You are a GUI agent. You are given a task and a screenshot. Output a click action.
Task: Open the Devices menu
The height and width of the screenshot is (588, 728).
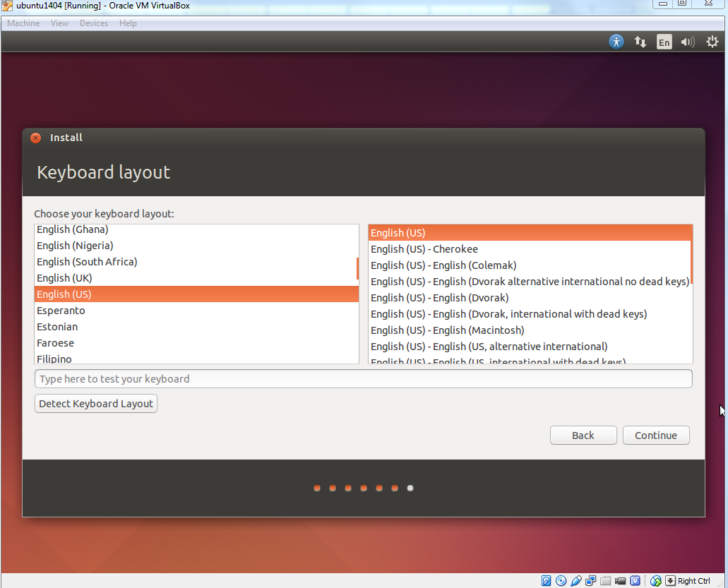pyautogui.click(x=94, y=23)
